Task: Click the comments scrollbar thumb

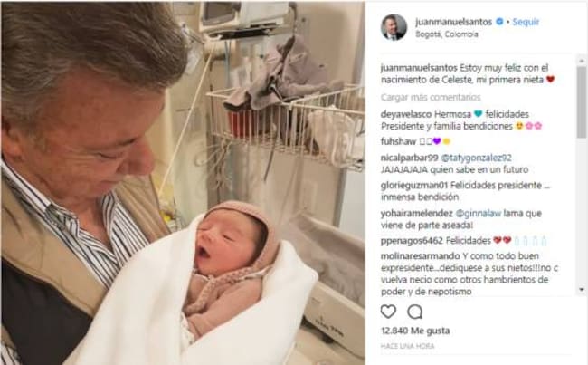Action: 582,102
